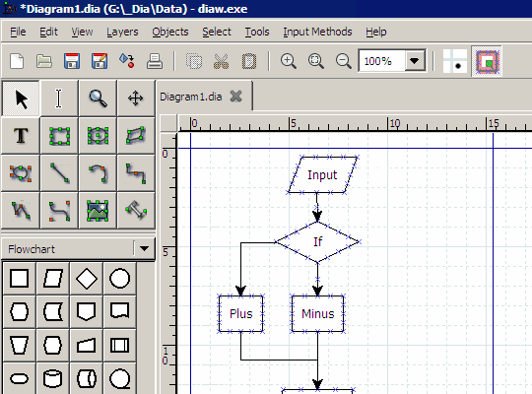532x394 pixels.
Task: Click the Save As icon
Action: point(100,61)
